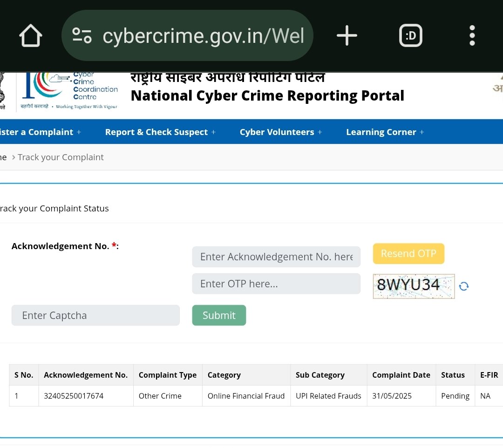Expand the Cyber Volunteers menu
Screen dimensions: 503x448
[x=281, y=132]
